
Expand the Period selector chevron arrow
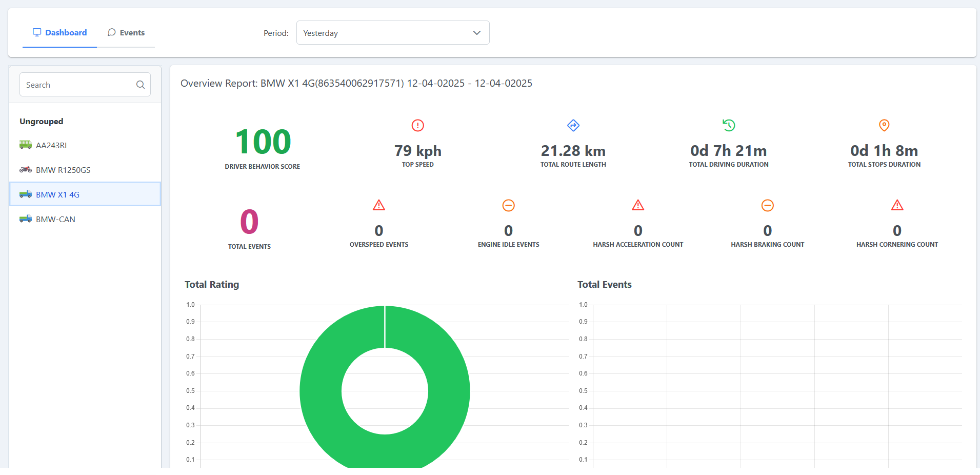[x=476, y=33]
